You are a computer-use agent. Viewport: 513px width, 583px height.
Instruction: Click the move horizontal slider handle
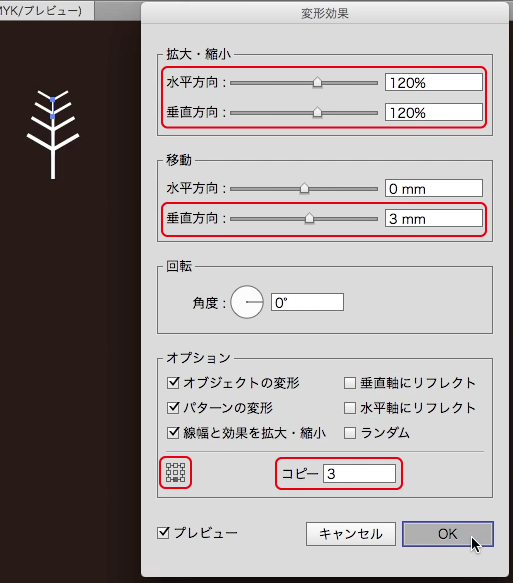pyautogui.click(x=304, y=189)
